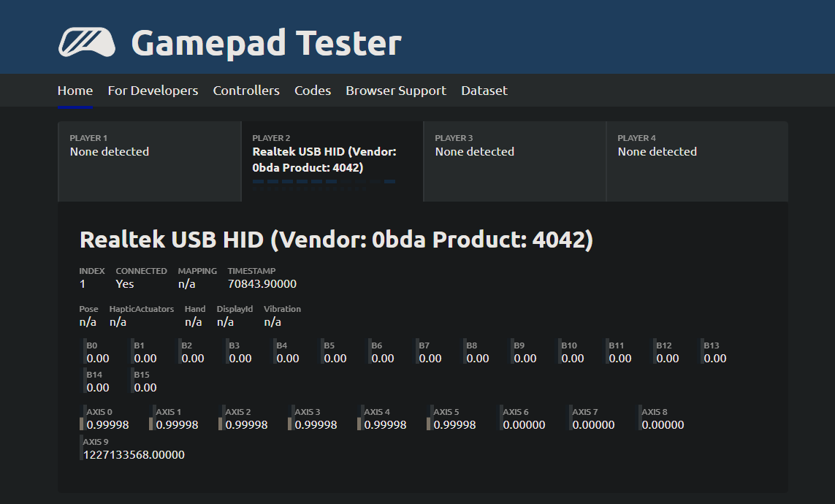Click the timestamp 70843.90000
Image resolution: width=835 pixels, height=504 pixels.
click(x=262, y=283)
